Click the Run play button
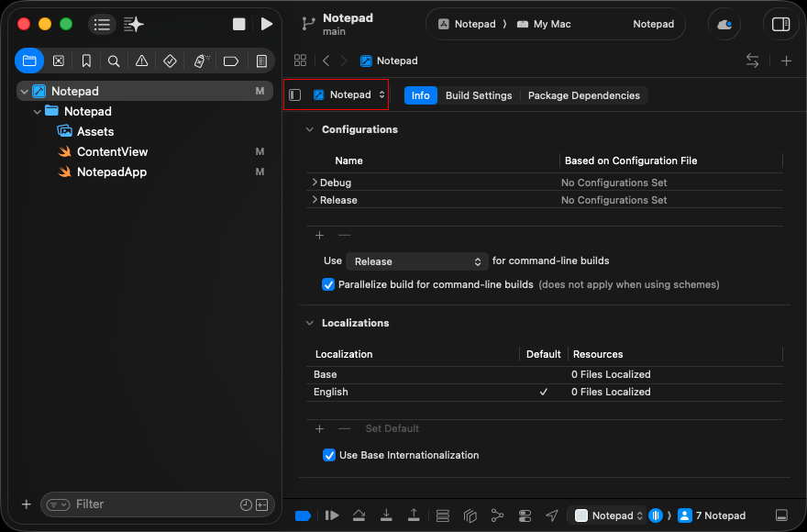 [x=266, y=24]
